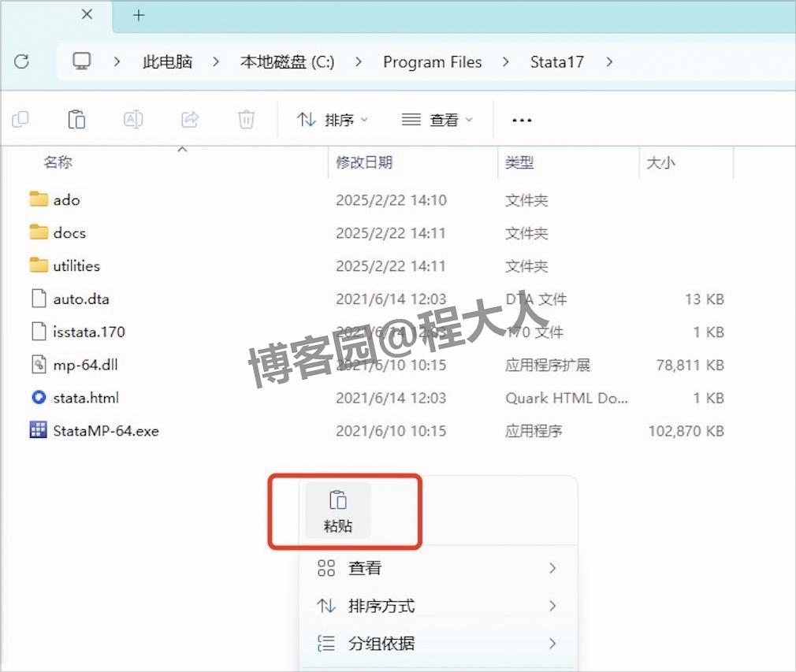The image size is (796, 672).
Task: Click the Copy icon in the toolbar
Action: (20, 119)
